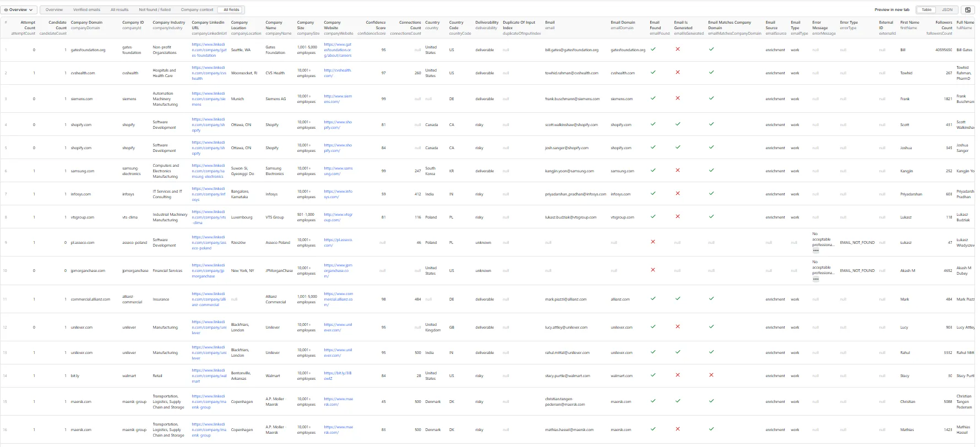This screenshot has height=447, width=980.
Task: Select email stacy.purtle@walmart.com cell
Action: click(x=567, y=376)
